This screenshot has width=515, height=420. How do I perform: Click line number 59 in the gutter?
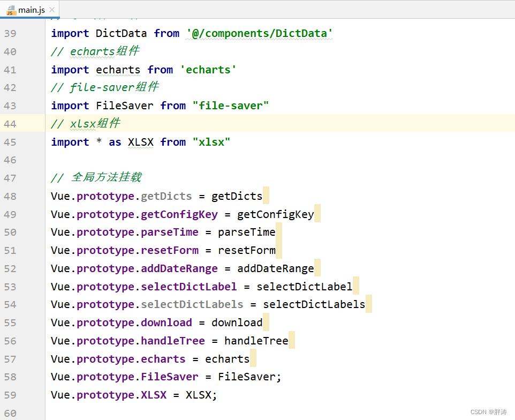[10, 395]
